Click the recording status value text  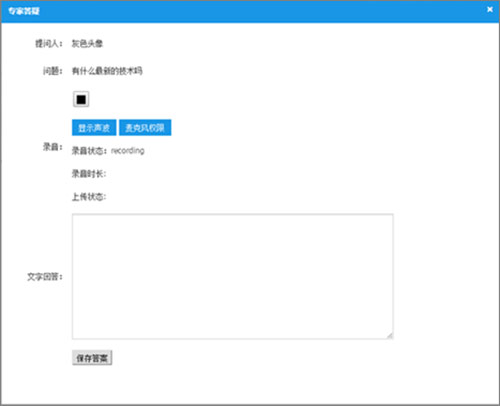click(128, 151)
